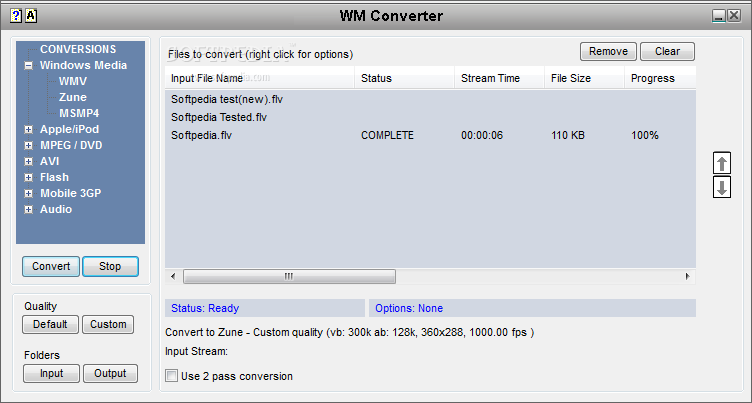Toggle Use 2 pass conversion checkbox
752x403 pixels.
click(171, 376)
